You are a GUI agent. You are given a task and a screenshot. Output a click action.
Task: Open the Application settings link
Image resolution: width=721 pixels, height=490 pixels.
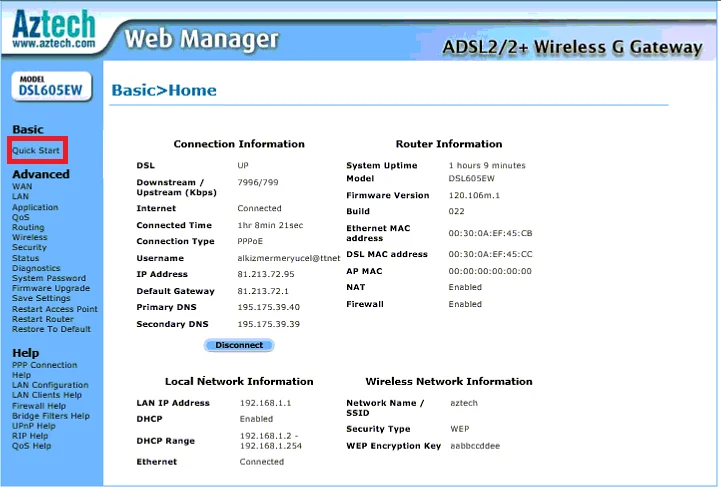coord(35,207)
